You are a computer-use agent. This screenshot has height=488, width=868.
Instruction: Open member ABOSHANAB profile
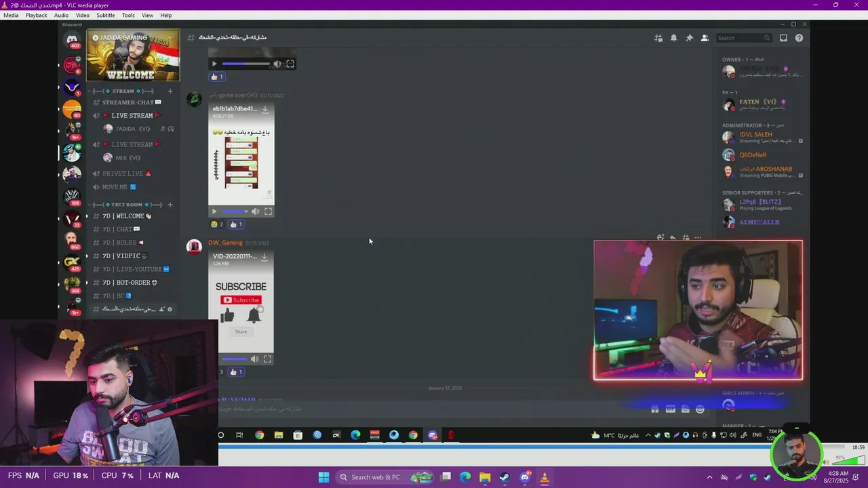pos(762,171)
